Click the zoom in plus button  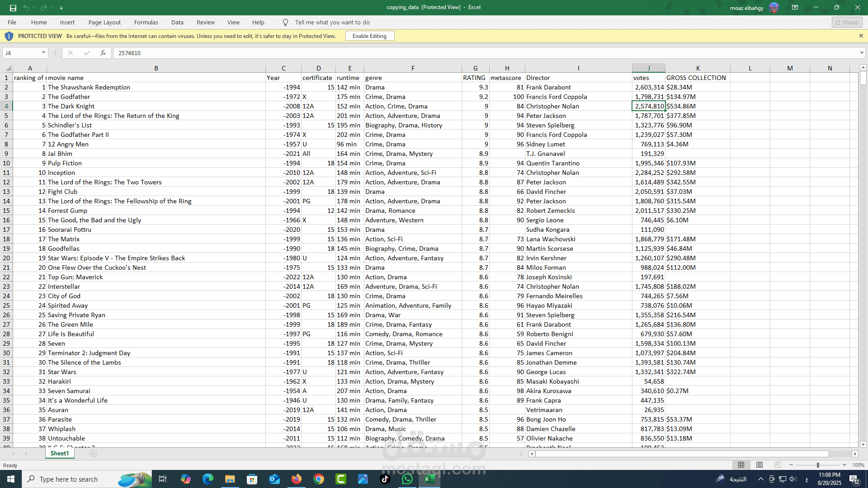coord(844,465)
